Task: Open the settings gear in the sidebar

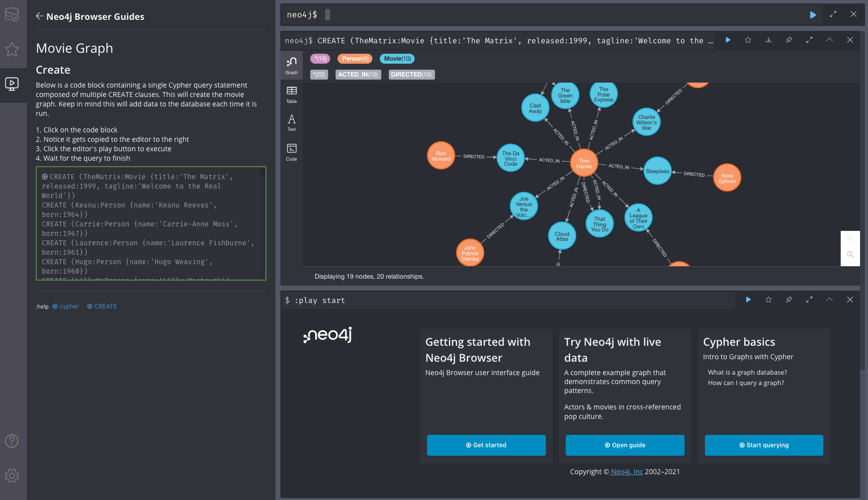Action: click(12, 476)
